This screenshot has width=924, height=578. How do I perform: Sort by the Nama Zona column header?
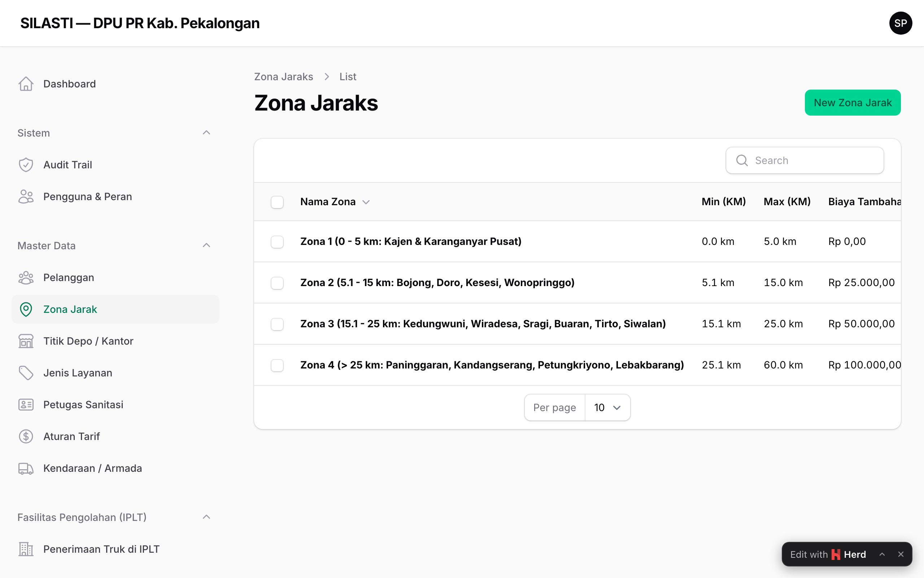pyautogui.click(x=335, y=202)
